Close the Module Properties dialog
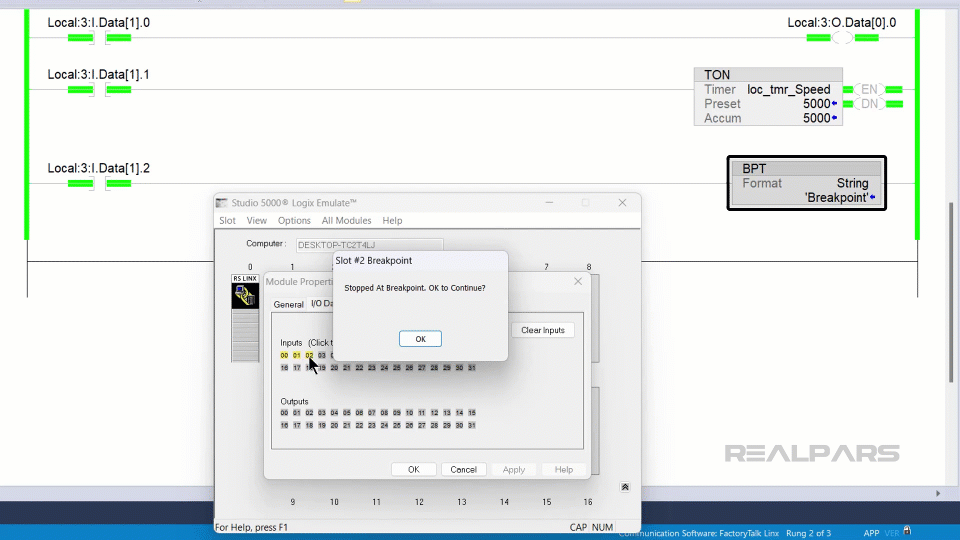The width and height of the screenshot is (960, 540). tap(578, 282)
